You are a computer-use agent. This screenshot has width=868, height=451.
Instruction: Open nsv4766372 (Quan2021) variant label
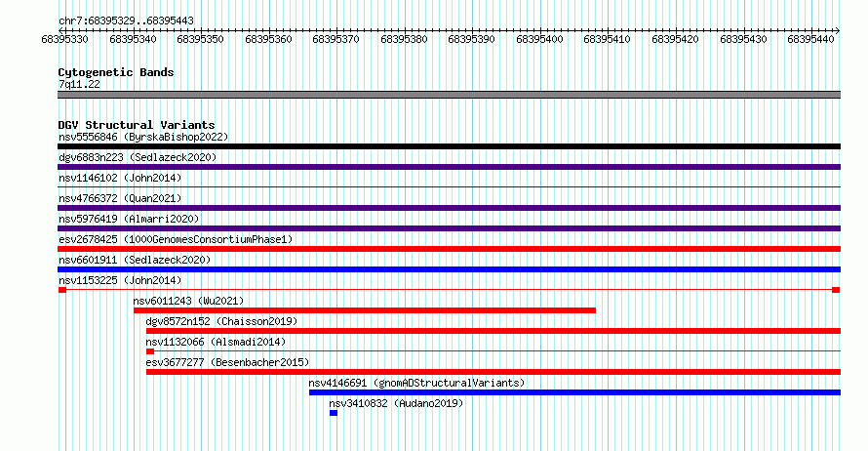120,198
